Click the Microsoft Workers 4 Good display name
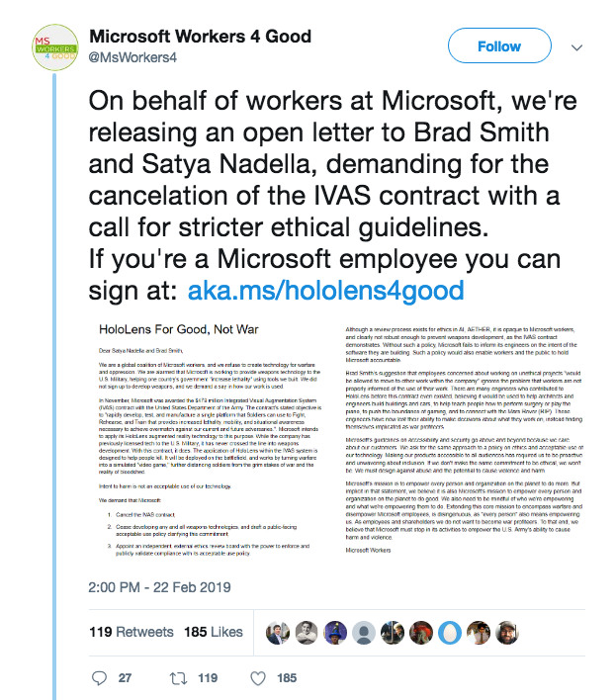Image resolution: width=616 pixels, height=700 pixels. tap(200, 37)
